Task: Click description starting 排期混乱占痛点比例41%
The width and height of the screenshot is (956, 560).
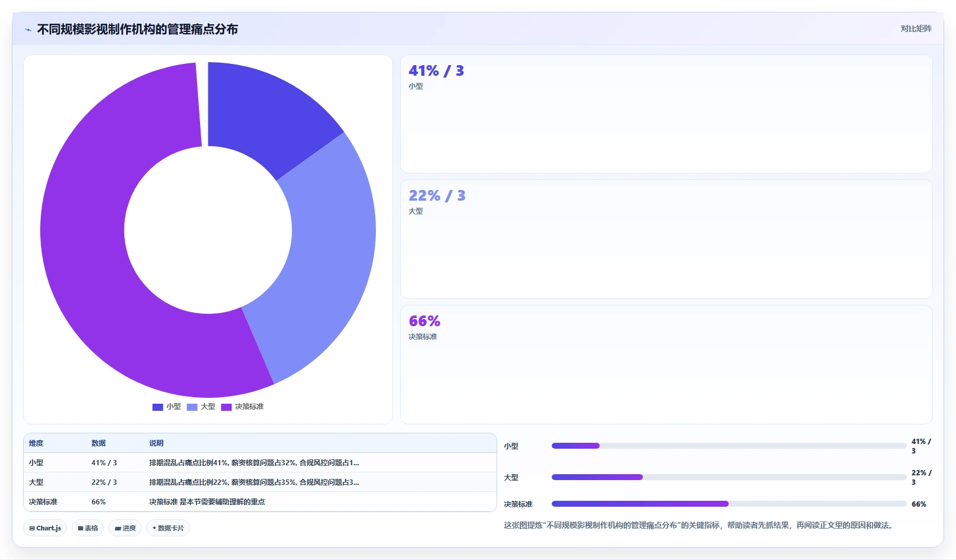Action: [254, 463]
